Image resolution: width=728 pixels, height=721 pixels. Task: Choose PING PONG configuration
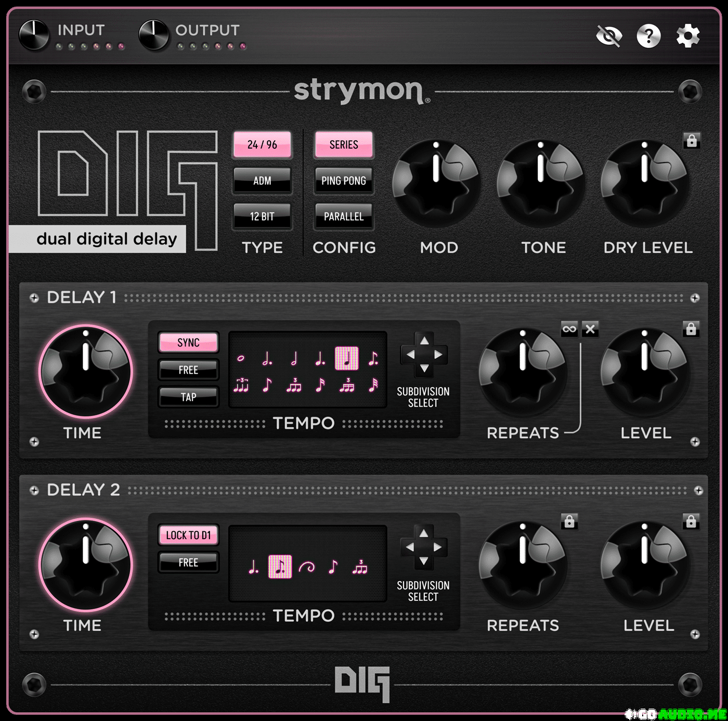point(344,180)
